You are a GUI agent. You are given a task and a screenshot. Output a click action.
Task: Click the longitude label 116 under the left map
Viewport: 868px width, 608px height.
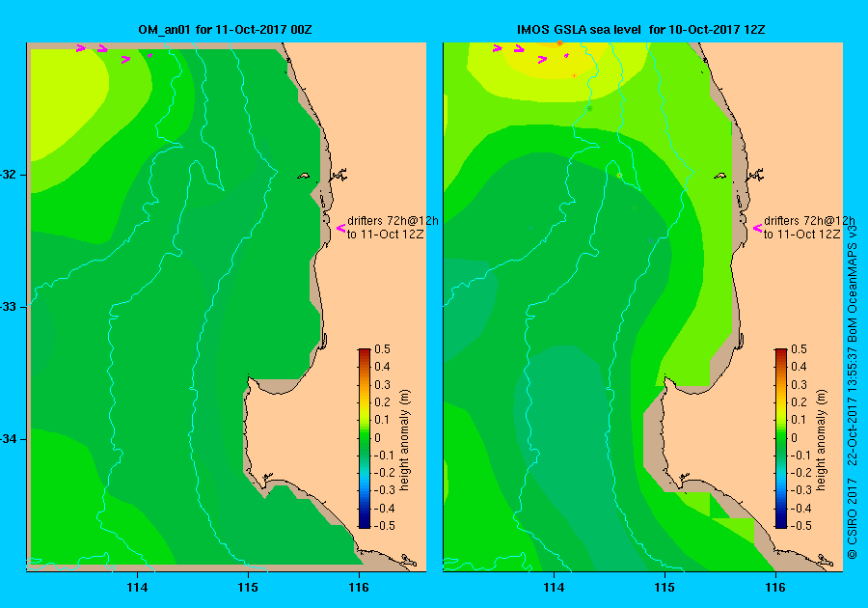(x=359, y=588)
